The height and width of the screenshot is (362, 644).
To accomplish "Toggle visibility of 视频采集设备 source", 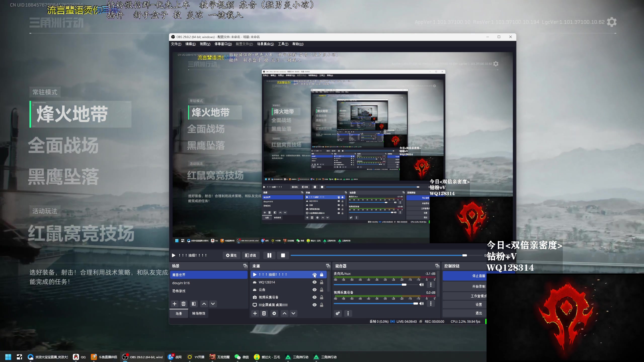I will point(314,297).
